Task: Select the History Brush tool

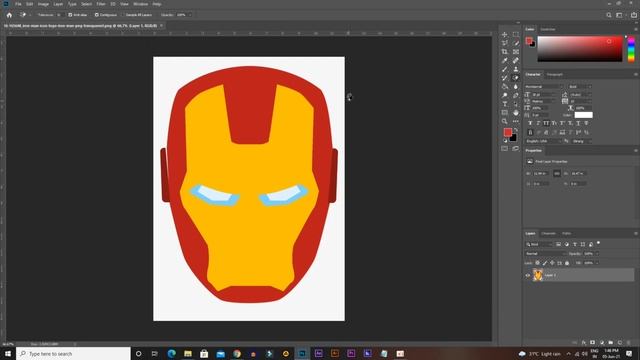Action: point(504,78)
